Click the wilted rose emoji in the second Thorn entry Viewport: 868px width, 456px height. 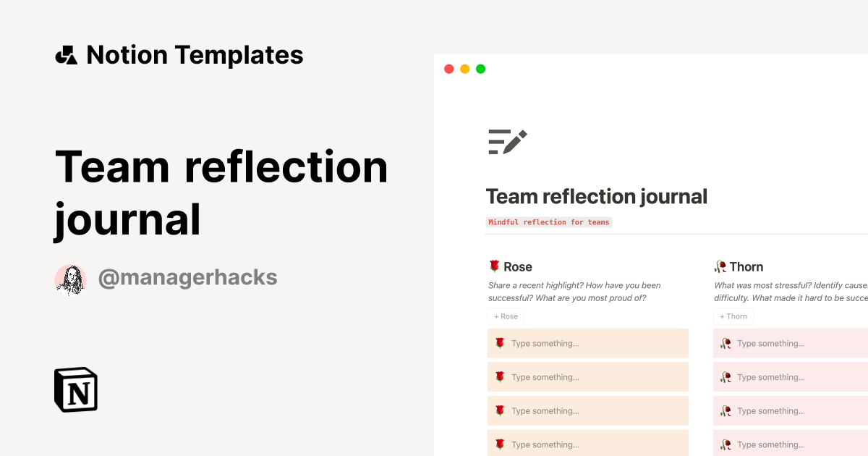(726, 377)
